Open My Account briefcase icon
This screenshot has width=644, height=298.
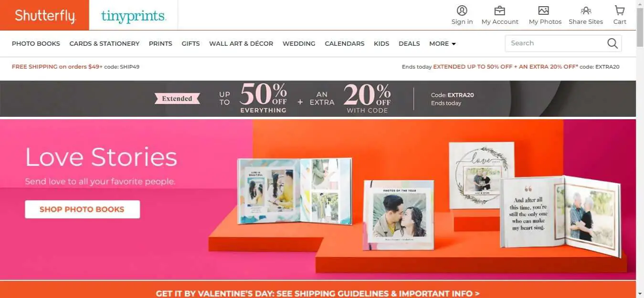pos(499,10)
